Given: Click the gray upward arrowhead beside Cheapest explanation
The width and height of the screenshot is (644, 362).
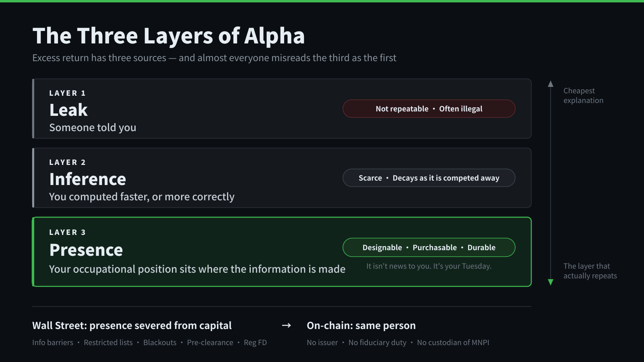Looking at the screenshot, I should click(551, 84).
